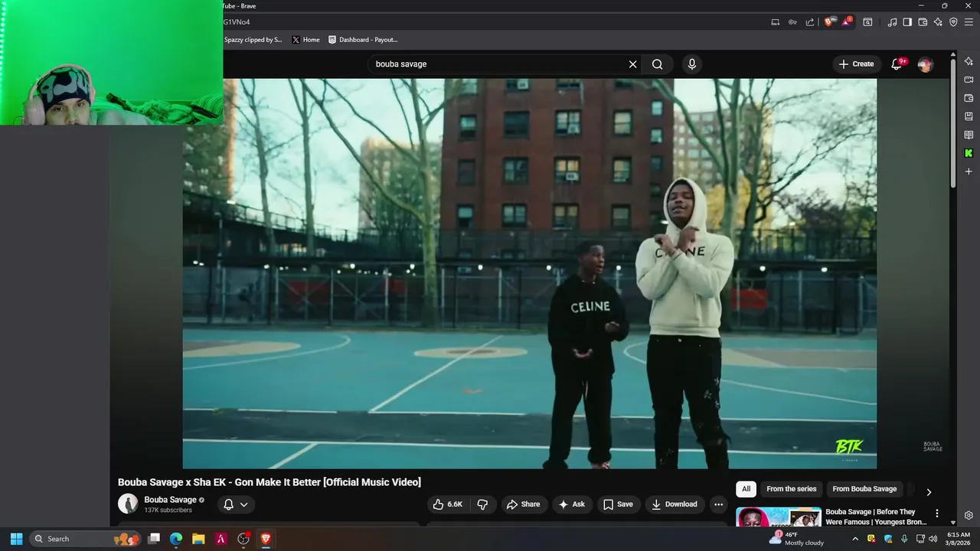Image resolution: width=980 pixels, height=551 pixels.
Task: Click the share page icon in address bar
Action: (x=810, y=22)
